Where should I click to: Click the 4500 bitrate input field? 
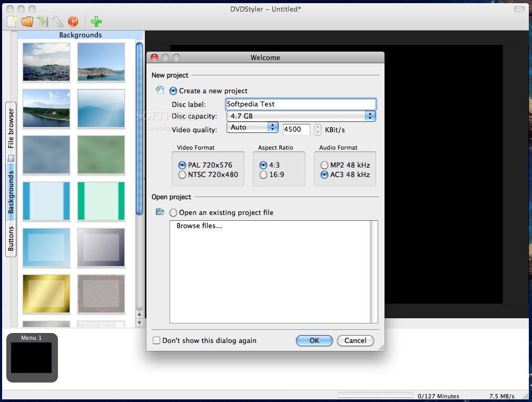coord(296,129)
